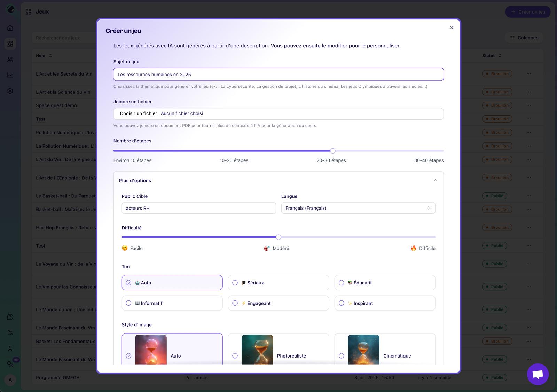The image size is (557, 392).
Task: Open the home icon in sidebar
Action: (x=10, y=28)
